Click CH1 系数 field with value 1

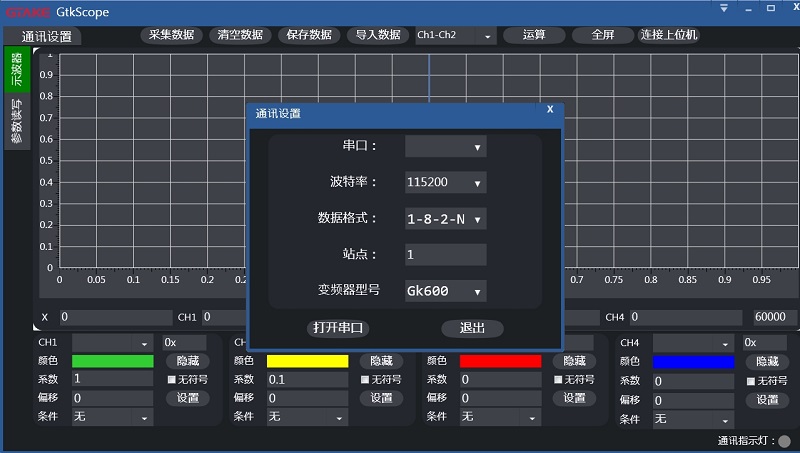click(112, 379)
